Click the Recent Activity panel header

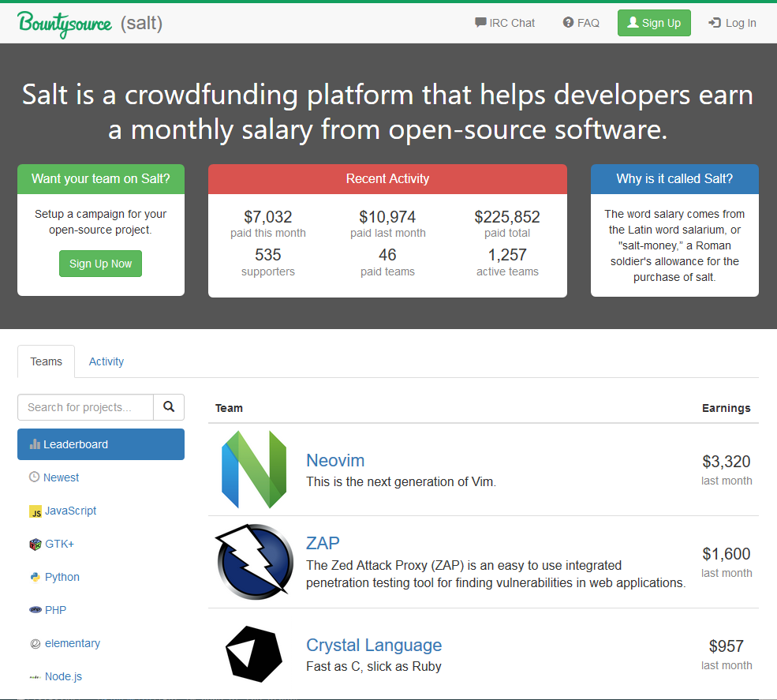point(387,179)
